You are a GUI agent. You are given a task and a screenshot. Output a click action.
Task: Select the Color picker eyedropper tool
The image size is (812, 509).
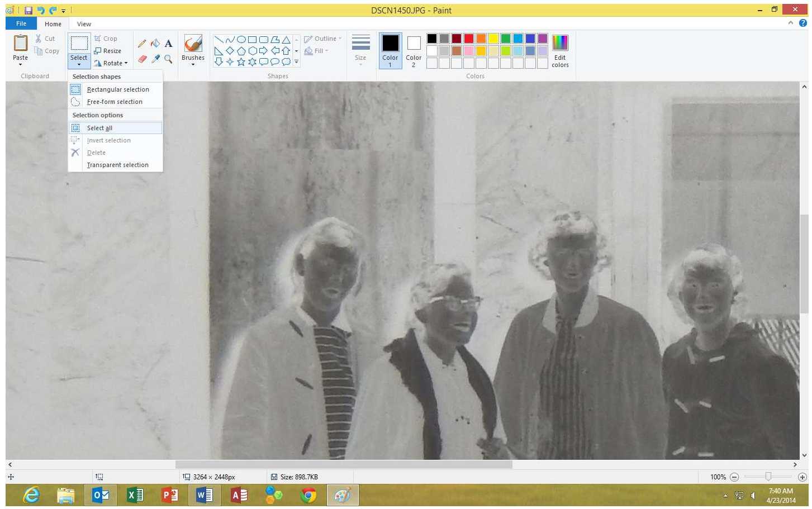point(155,59)
